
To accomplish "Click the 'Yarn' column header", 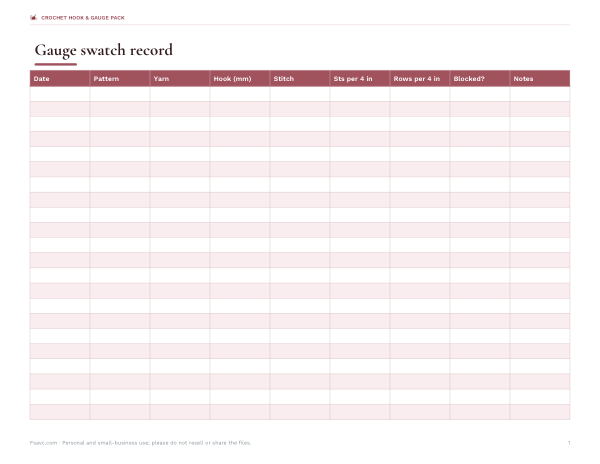I will (180, 79).
